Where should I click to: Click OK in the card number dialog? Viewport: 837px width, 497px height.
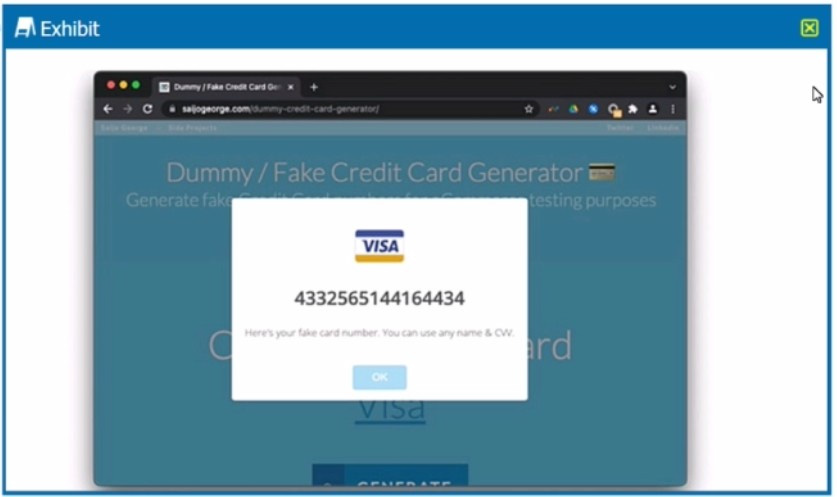[x=380, y=377]
